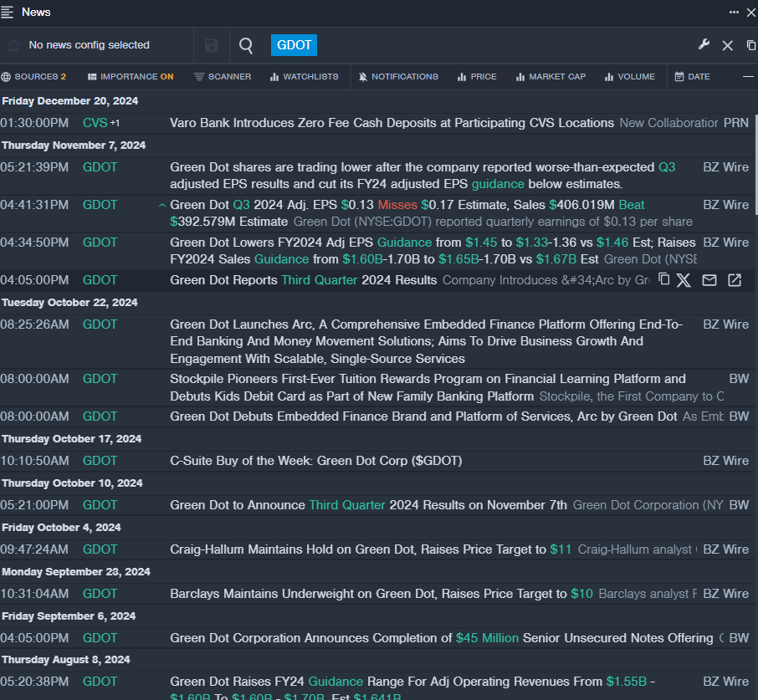This screenshot has height=700, width=758.
Task: Toggle the Importance ON filter
Action: [x=131, y=77]
